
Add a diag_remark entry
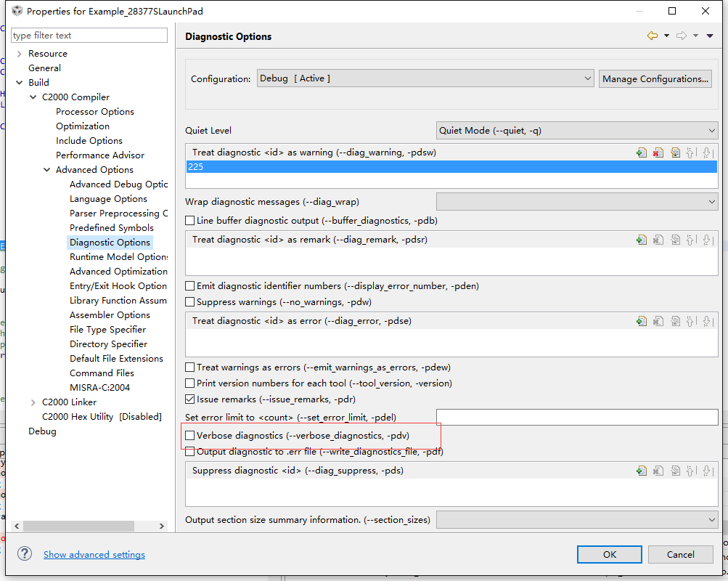642,240
